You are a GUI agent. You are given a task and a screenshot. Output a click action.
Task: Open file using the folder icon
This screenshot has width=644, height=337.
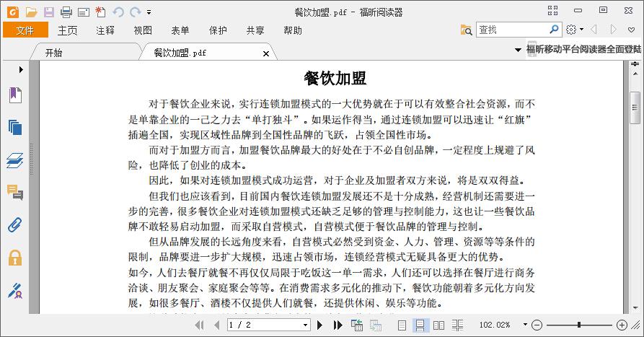click(x=31, y=12)
